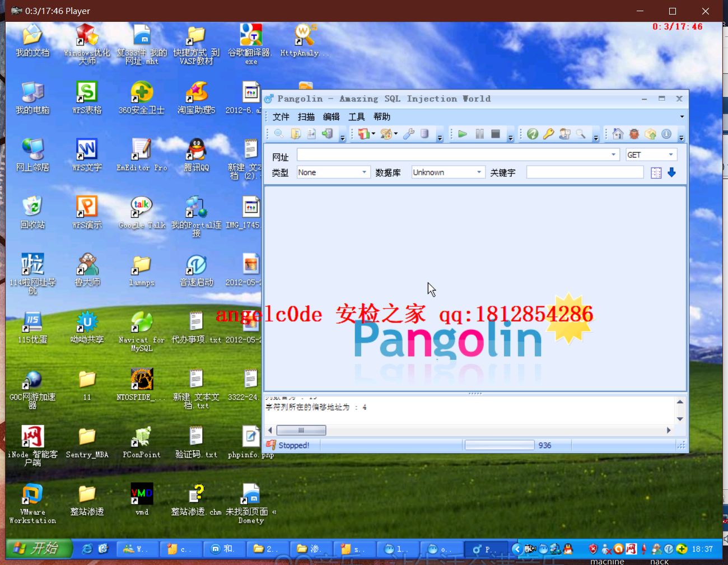Click the open file folder toolbar icon
This screenshot has width=728, height=565.
(296, 134)
